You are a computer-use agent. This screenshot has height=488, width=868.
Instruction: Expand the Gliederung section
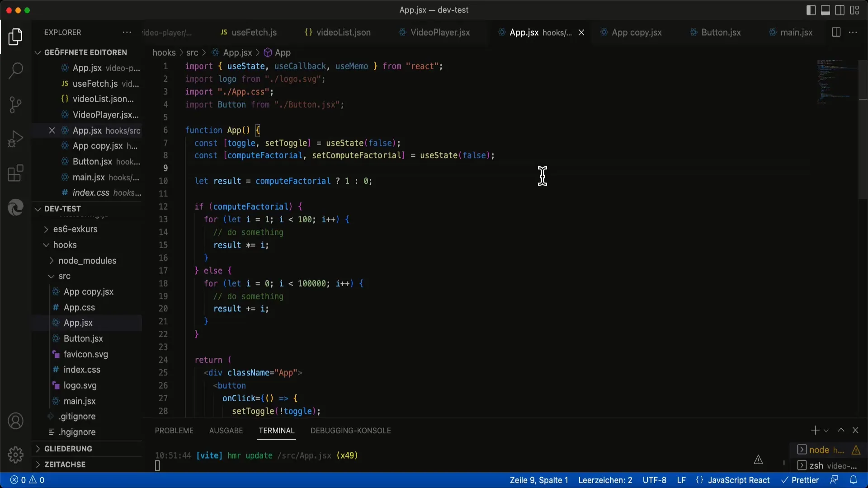pos(68,449)
